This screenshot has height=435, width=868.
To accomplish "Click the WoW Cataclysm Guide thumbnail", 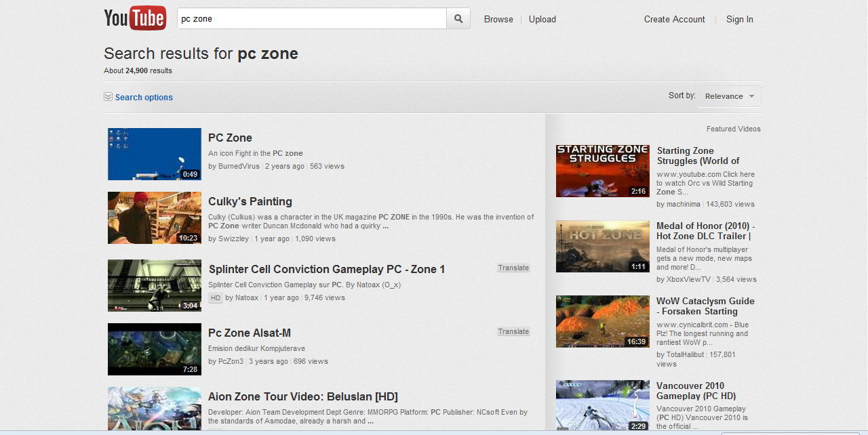I will tap(602, 321).
